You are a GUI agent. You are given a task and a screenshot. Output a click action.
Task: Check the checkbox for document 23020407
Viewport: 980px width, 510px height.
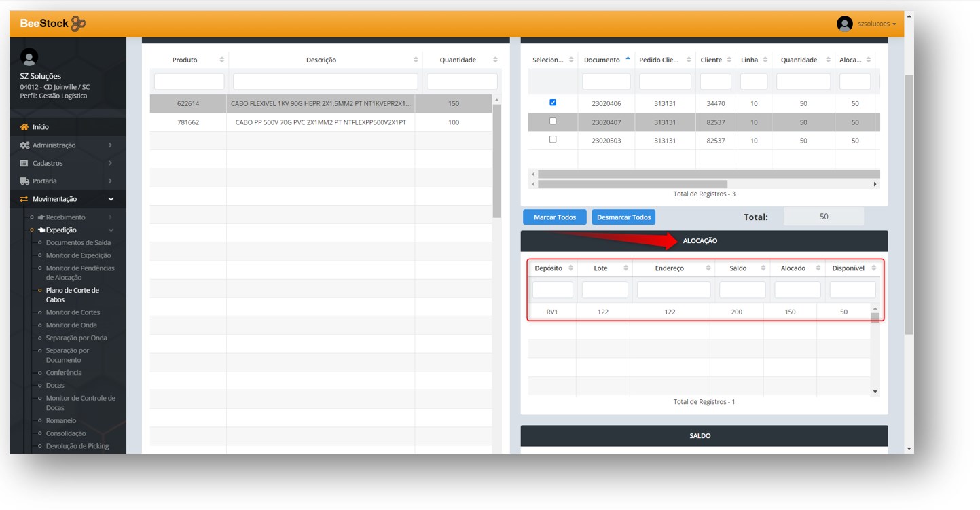(x=552, y=121)
